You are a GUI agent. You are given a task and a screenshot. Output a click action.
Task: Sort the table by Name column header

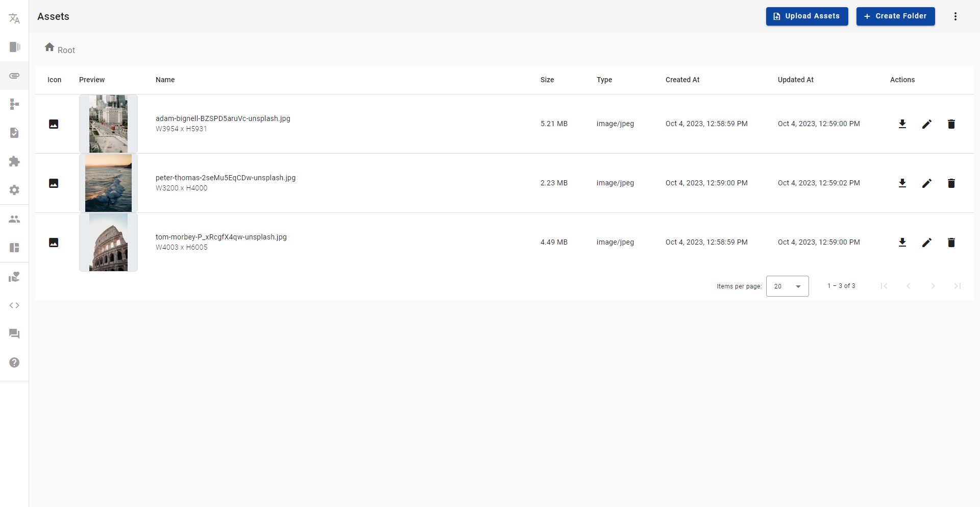tap(165, 80)
